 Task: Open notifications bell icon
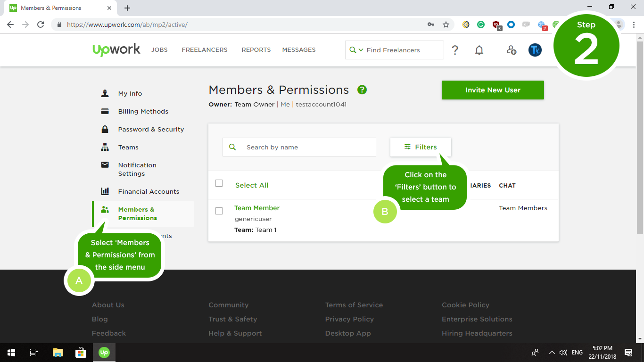pos(479,50)
